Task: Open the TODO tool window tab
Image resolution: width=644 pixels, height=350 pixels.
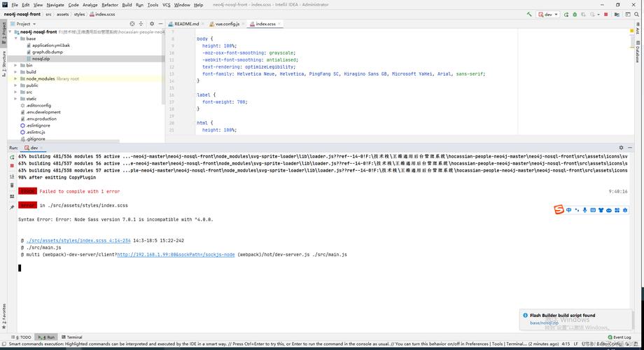Action: click(x=22, y=337)
